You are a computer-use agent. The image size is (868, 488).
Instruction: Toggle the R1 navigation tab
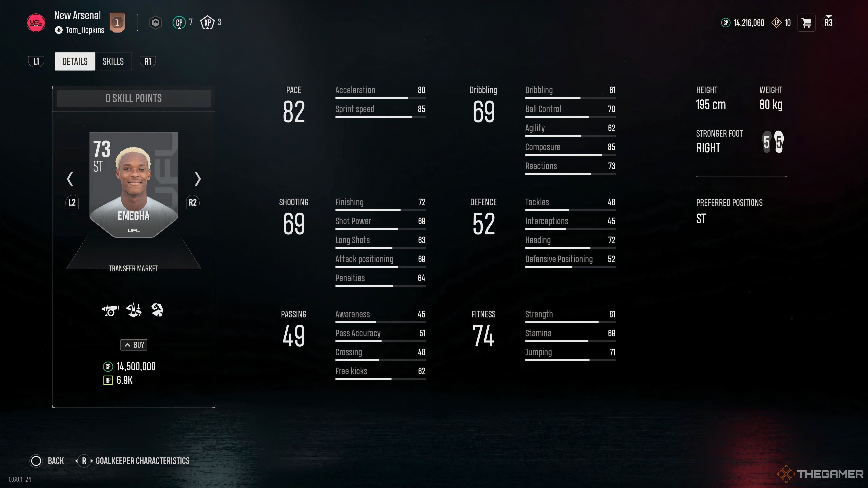(x=147, y=61)
